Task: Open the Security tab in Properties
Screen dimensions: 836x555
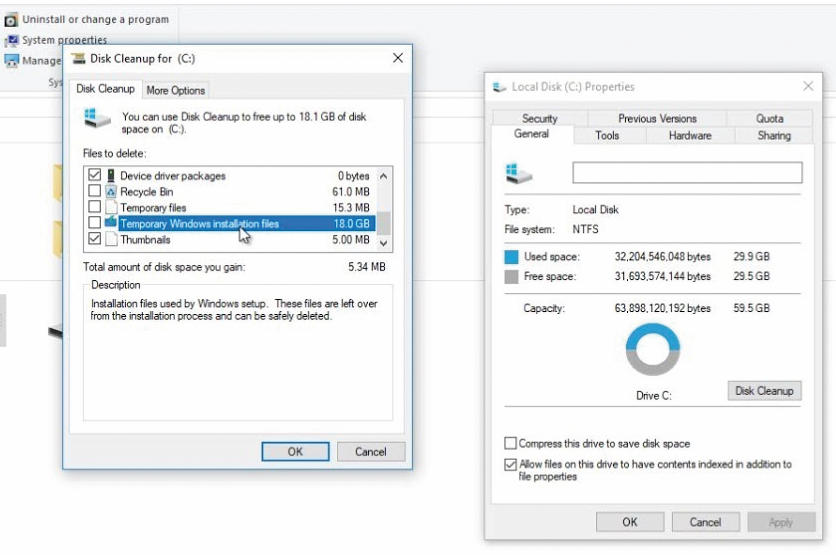Action: point(540,118)
